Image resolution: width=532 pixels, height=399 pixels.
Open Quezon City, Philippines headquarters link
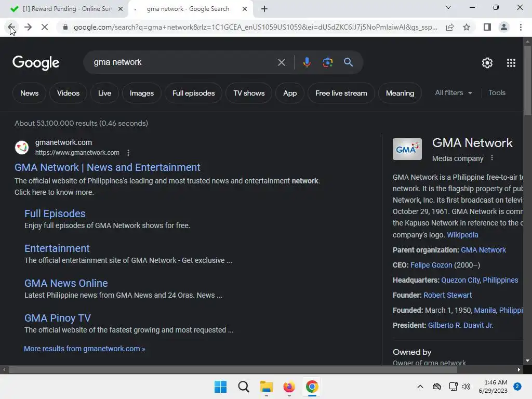(x=480, y=280)
